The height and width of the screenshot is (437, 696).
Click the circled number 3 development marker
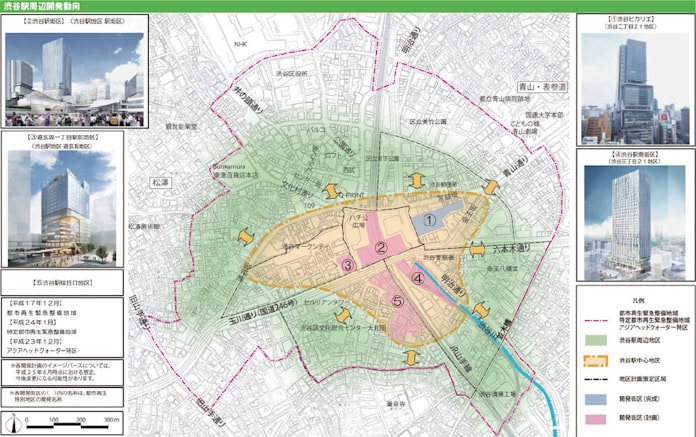348,264
